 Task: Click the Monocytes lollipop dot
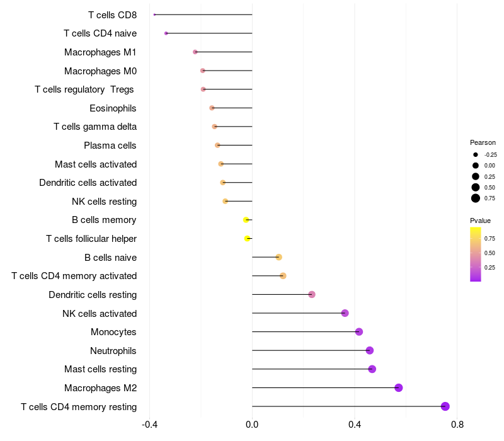[x=359, y=332]
